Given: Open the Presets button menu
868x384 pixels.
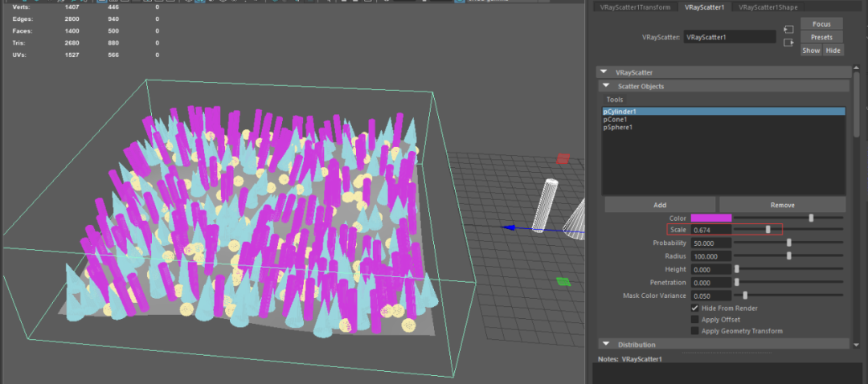Looking at the screenshot, I should (821, 37).
